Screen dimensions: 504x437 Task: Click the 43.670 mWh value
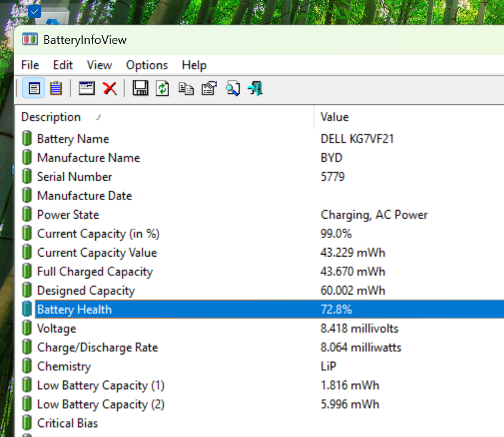point(353,271)
